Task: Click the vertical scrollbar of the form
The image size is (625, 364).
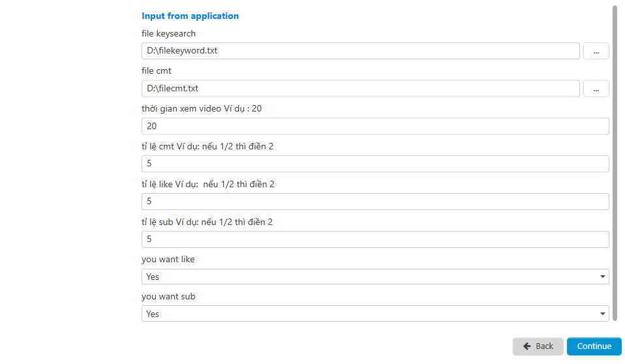Action: click(615, 163)
